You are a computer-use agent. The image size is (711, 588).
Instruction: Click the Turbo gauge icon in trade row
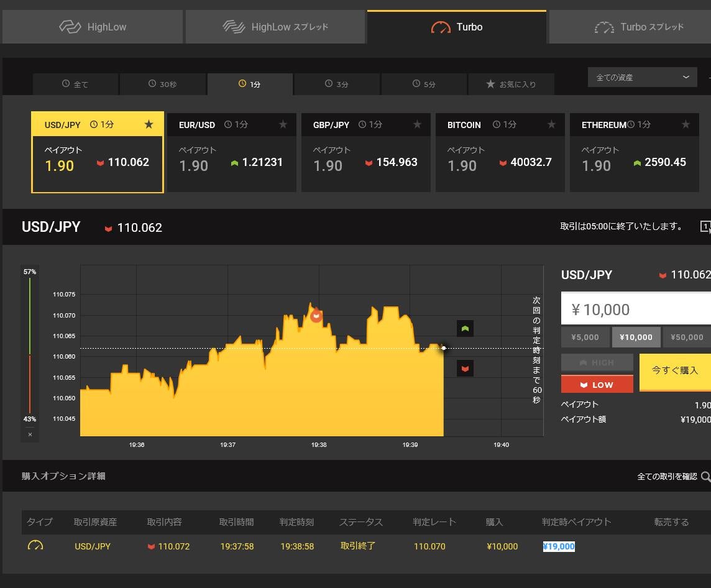[35, 546]
